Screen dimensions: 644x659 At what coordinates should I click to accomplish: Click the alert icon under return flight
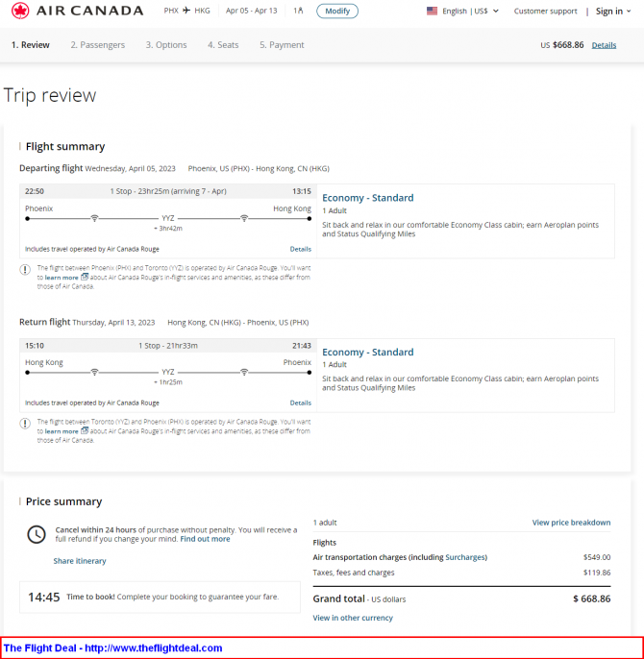(x=25, y=424)
